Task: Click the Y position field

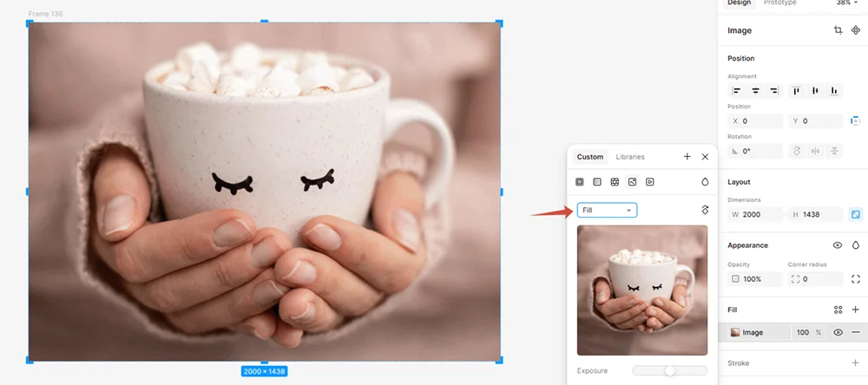Action: coord(815,121)
